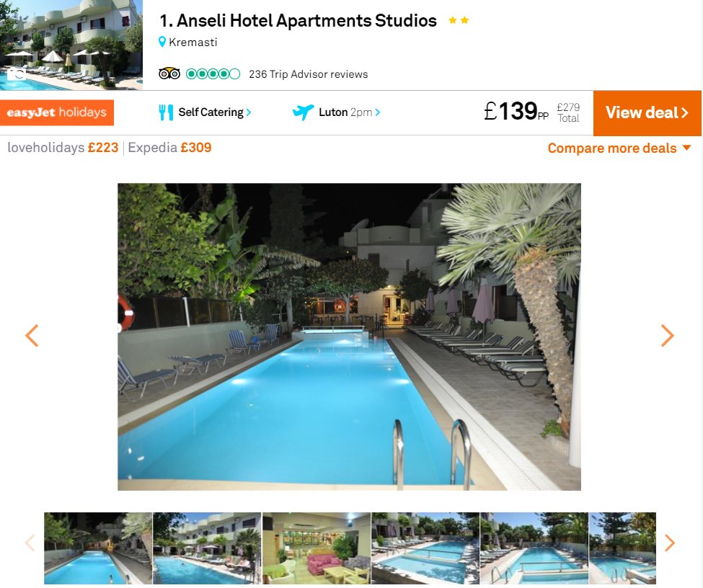Click the View deal button
This screenshot has width=703, height=588.
click(647, 113)
